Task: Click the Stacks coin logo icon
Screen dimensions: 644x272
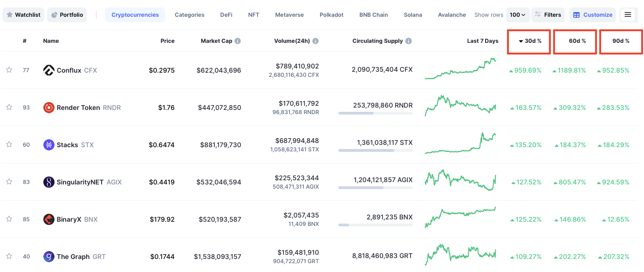Action: click(x=48, y=145)
